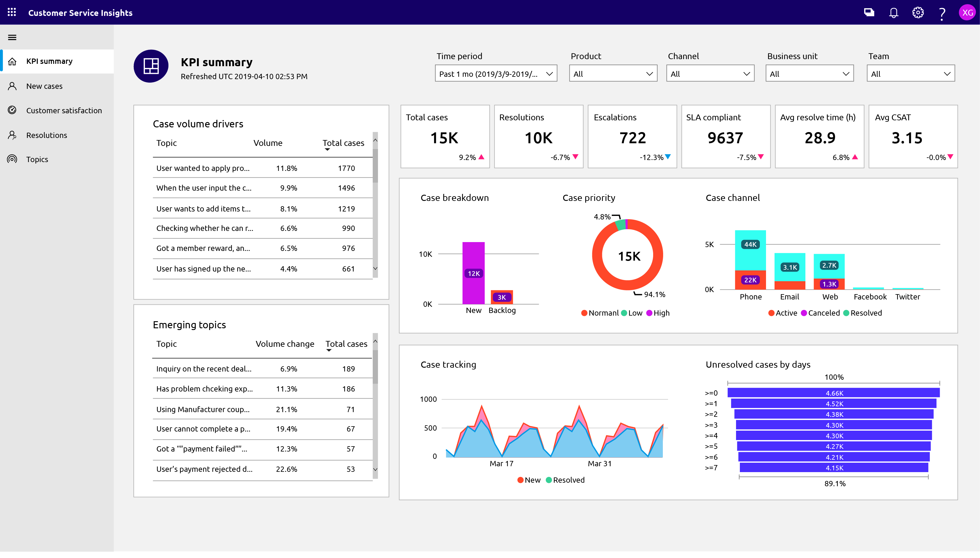Expand the Business unit dropdown
The image size is (980, 558).
tap(809, 74)
